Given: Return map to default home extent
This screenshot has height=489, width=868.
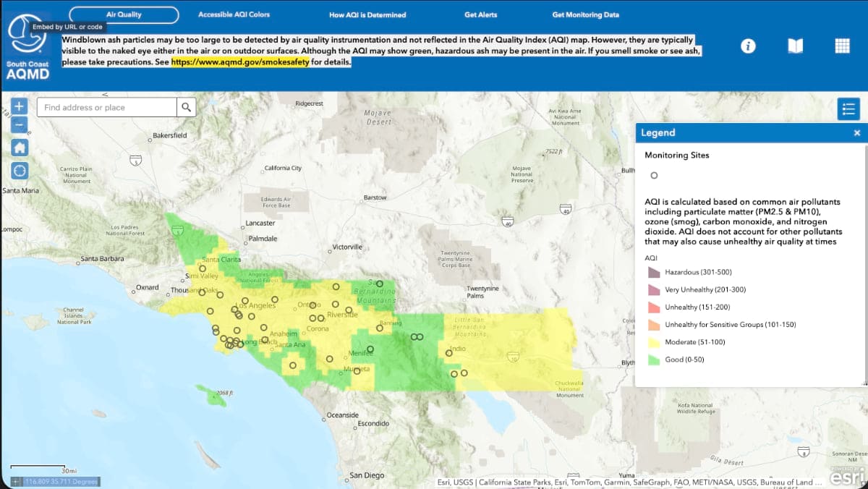Looking at the screenshot, I should (20, 148).
